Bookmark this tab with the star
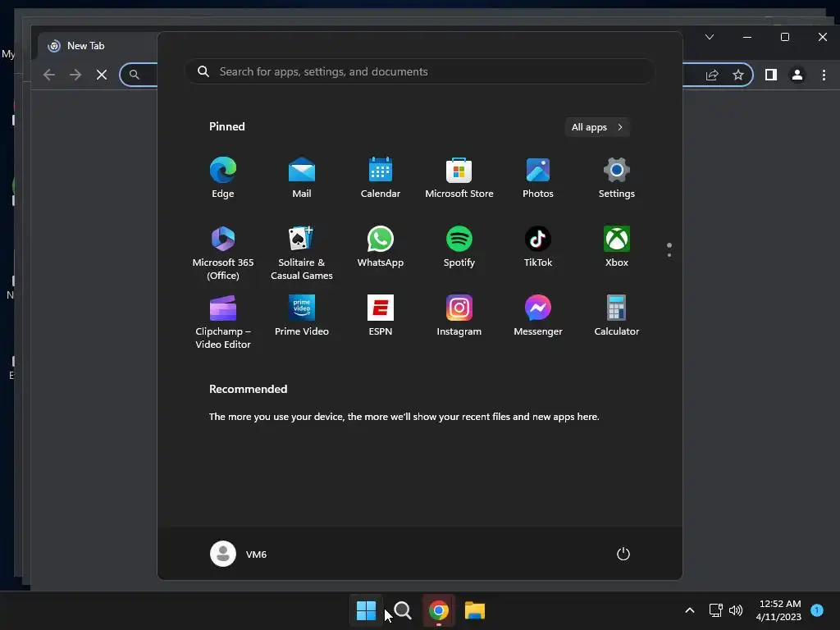840x630 pixels. [738, 75]
